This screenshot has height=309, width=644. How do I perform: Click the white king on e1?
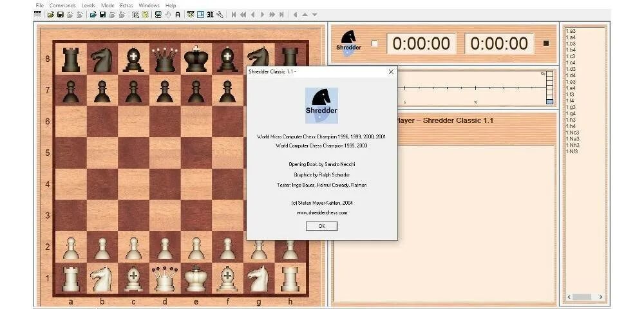[196, 278]
